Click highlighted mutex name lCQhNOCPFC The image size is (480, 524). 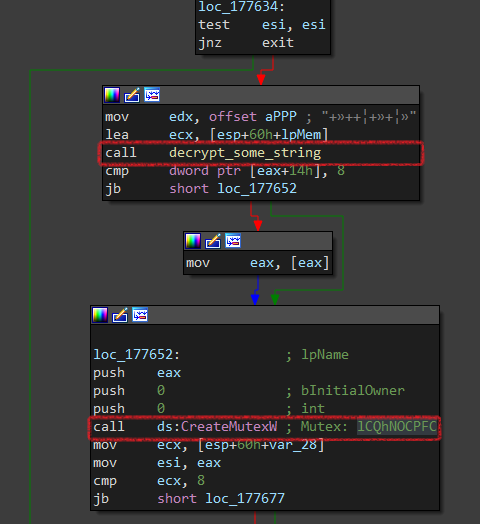(396, 426)
